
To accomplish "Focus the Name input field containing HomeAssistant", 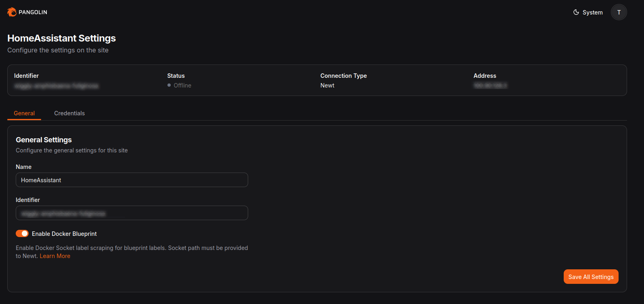I will coord(132,180).
